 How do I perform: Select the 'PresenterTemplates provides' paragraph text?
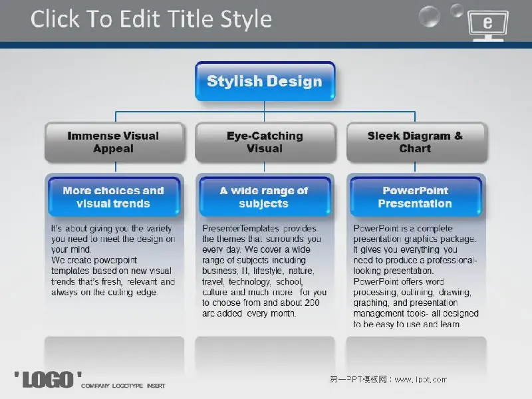(265, 271)
